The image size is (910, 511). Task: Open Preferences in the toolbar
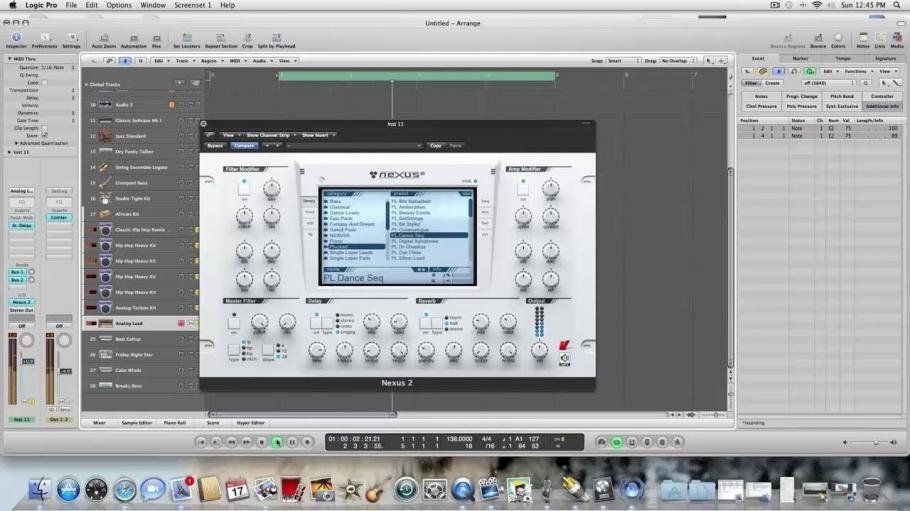(x=44, y=39)
